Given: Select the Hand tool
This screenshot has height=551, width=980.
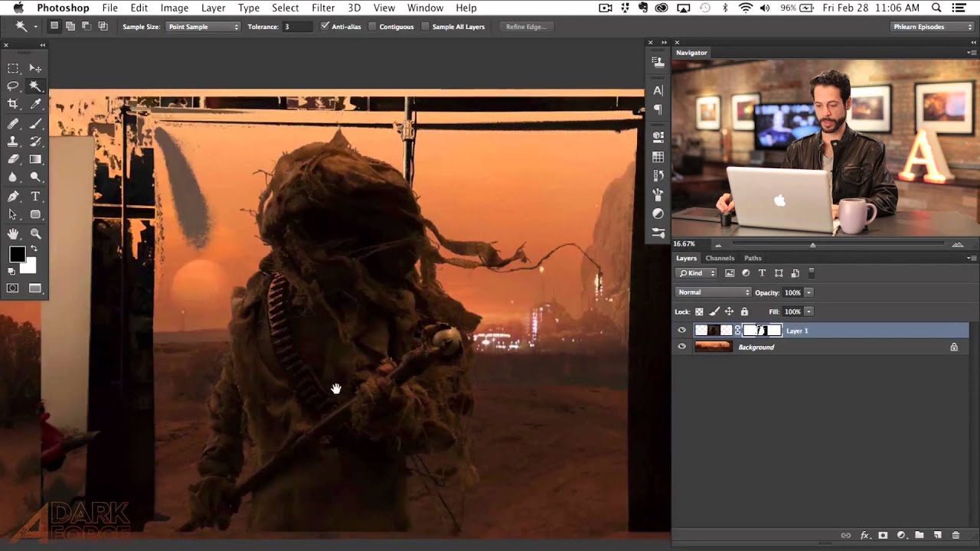Looking at the screenshot, I should pos(13,233).
